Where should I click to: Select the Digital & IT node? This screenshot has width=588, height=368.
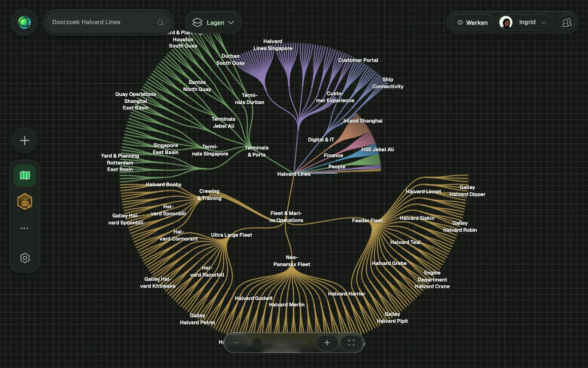(x=321, y=140)
